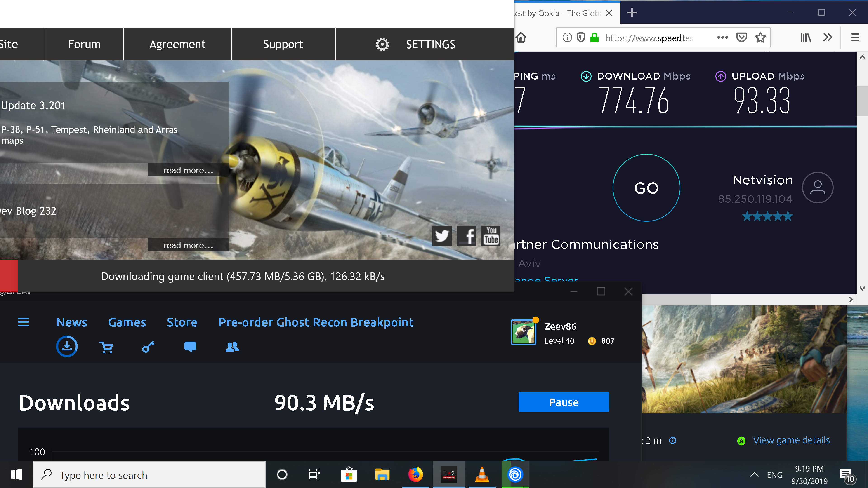
Task: Open the Uplay Store menu
Action: (x=182, y=322)
